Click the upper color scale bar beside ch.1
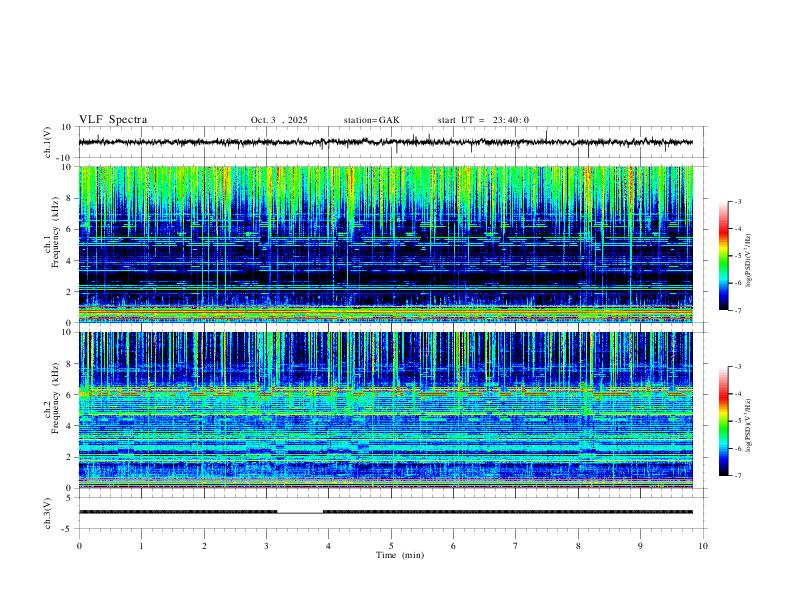 (x=724, y=256)
